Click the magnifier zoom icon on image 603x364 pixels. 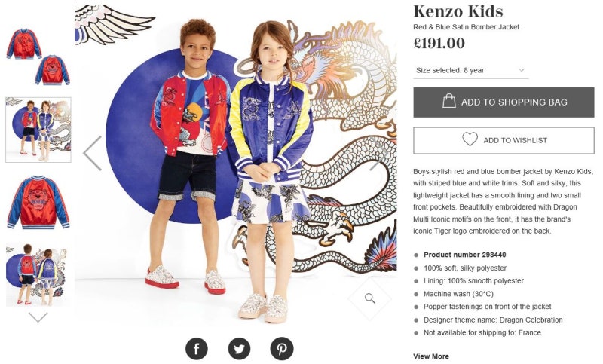(x=370, y=298)
